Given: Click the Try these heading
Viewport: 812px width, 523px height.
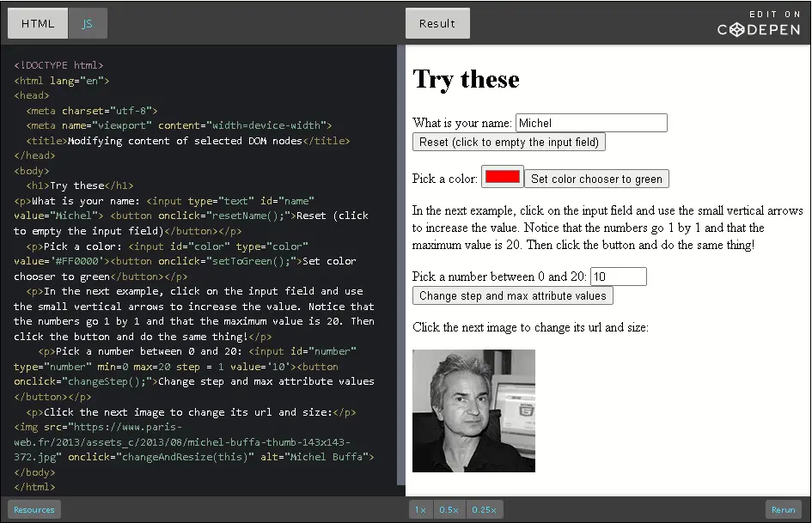Looking at the screenshot, I should 466,79.
